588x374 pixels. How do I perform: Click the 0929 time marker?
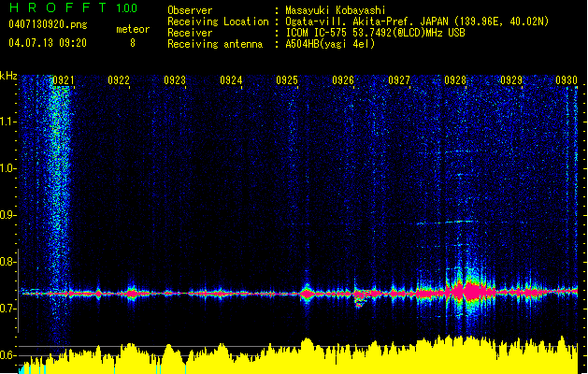[511, 80]
